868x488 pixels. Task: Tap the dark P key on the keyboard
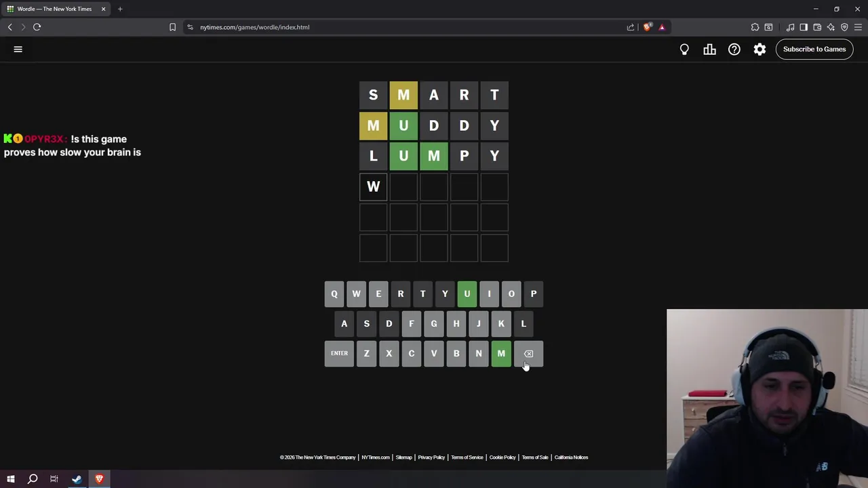point(534,294)
